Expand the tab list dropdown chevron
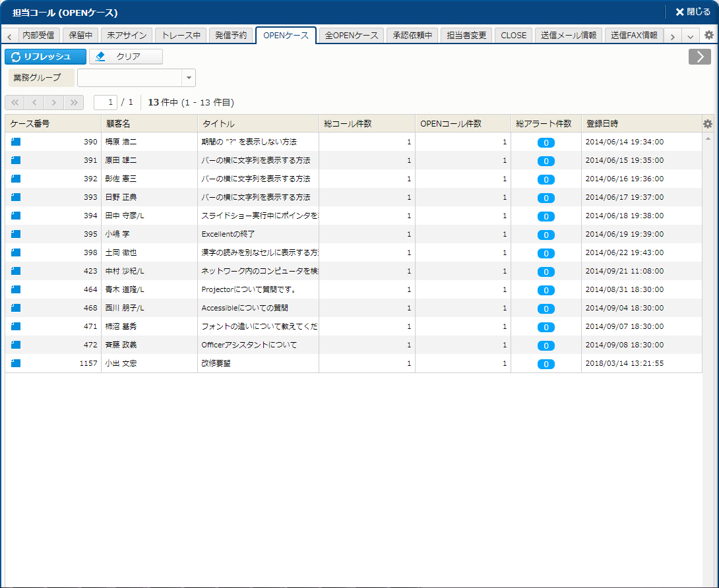The height and width of the screenshot is (588, 719). (690, 36)
